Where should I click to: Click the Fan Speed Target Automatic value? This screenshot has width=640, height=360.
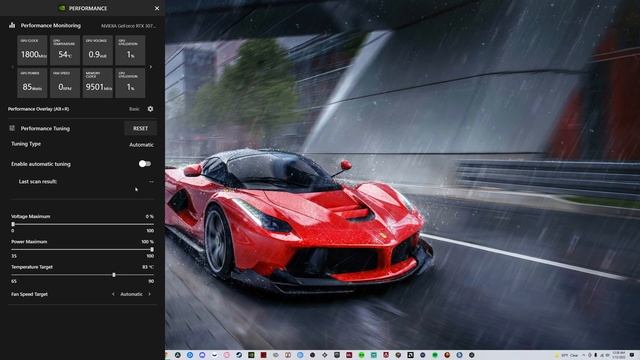[x=131, y=294]
